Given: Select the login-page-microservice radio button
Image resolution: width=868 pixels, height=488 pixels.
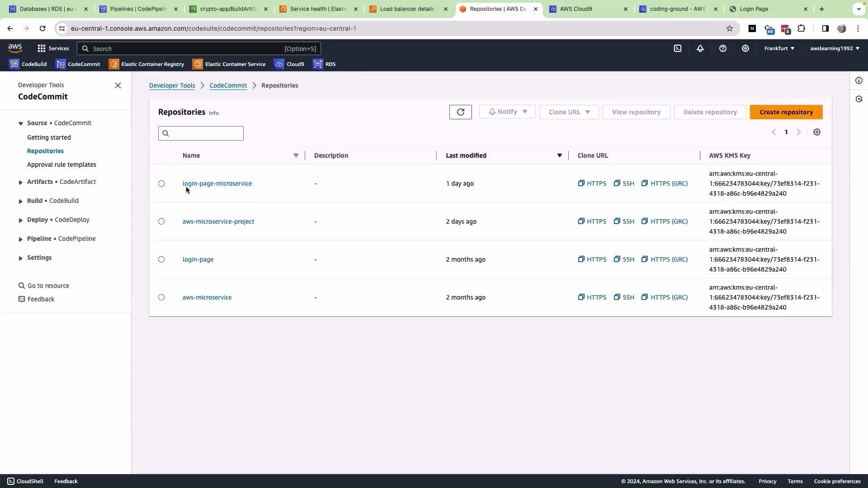Looking at the screenshot, I should (161, 183).
